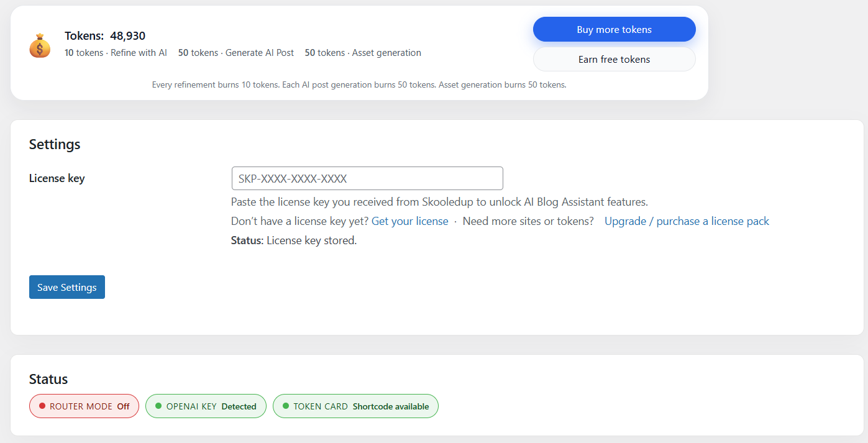This screenshot has width=868, height=443.
Task: Click the Save Settings button
Action: tap(67, 287)
